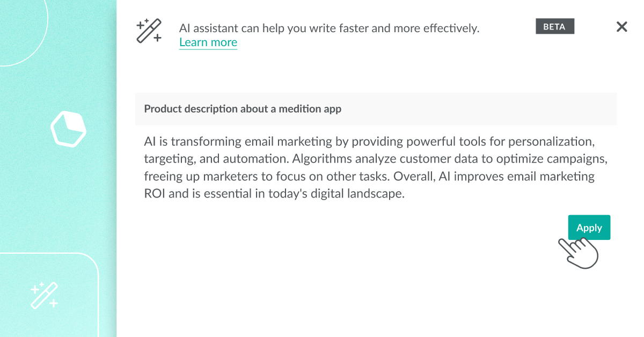Click the word 'ROI' in generated text

(x=155, y=194)
